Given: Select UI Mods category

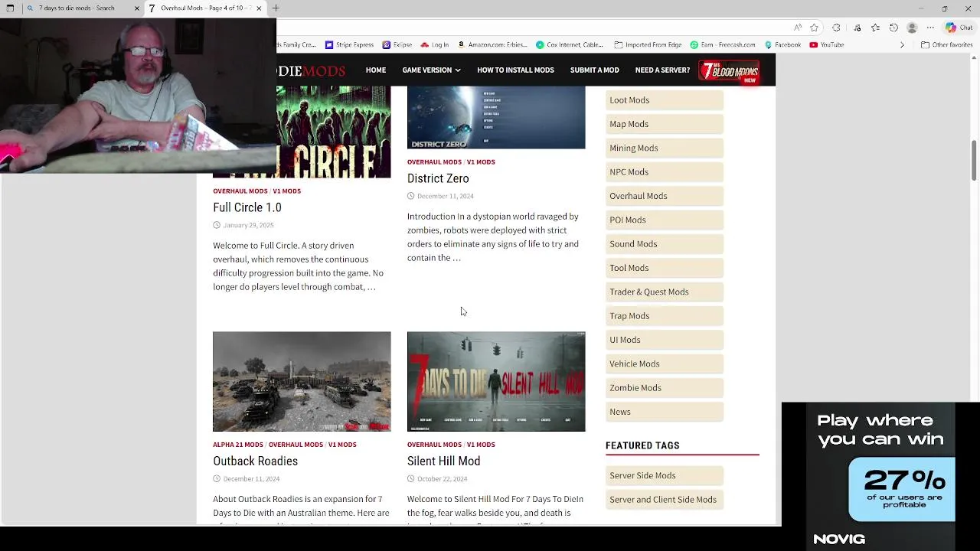Looking at the screenshot, I should (x=665, y=340).
